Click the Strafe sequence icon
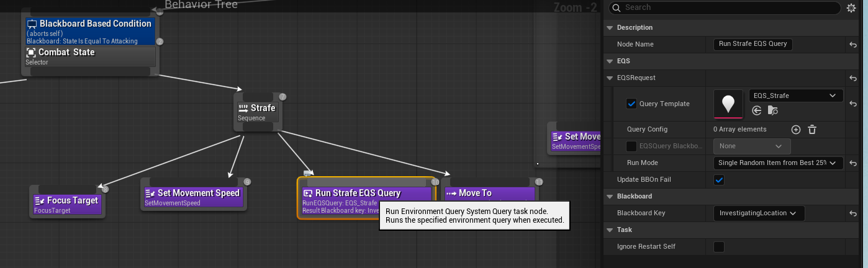This screenshot has width=868, height=268. tap(243, 108)
